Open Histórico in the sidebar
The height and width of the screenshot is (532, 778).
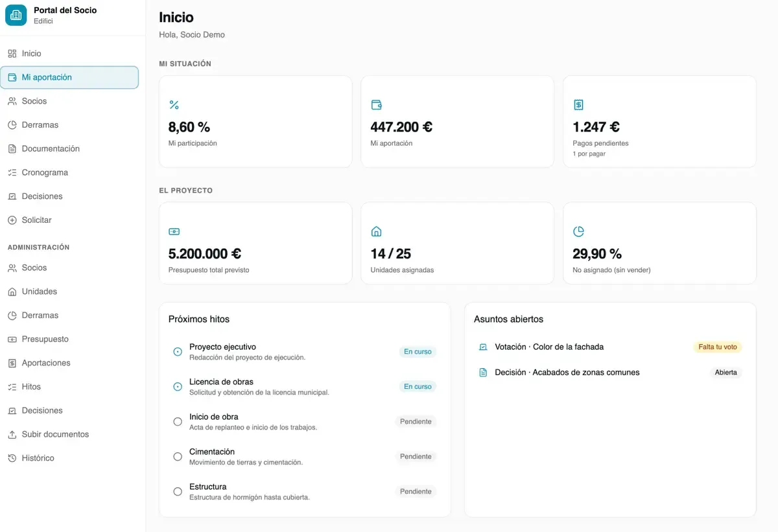point(69,458)
